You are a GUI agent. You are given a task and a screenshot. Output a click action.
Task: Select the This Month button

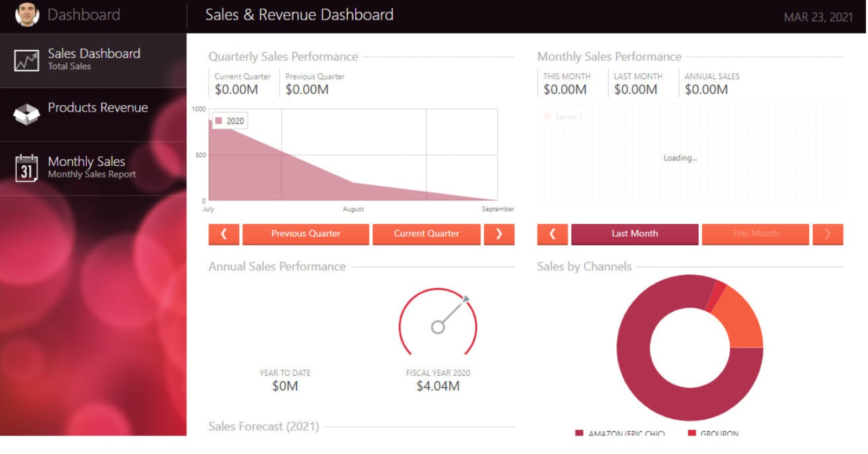click(x=755, y=234)
